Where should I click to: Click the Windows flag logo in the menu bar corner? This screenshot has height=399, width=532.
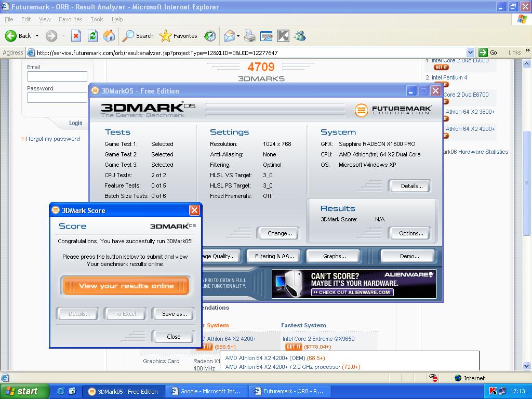[x=522, y=19]
